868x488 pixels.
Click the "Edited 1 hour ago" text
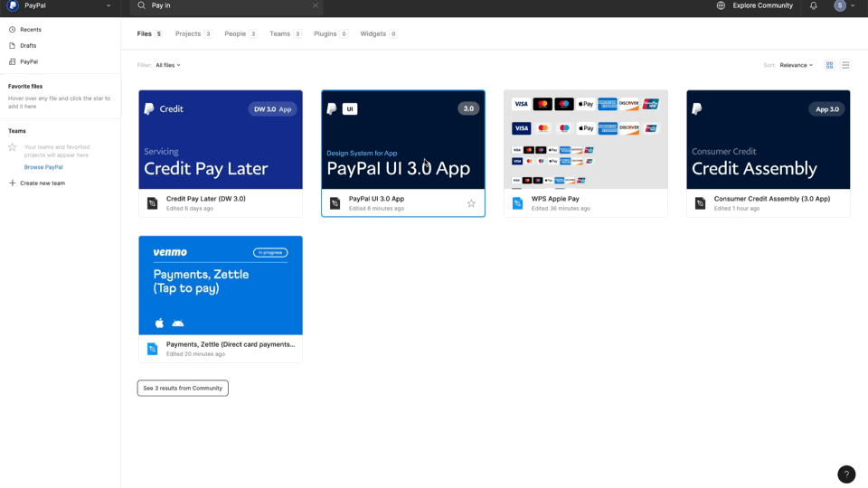pyautogui.click(x=736, y=209)
